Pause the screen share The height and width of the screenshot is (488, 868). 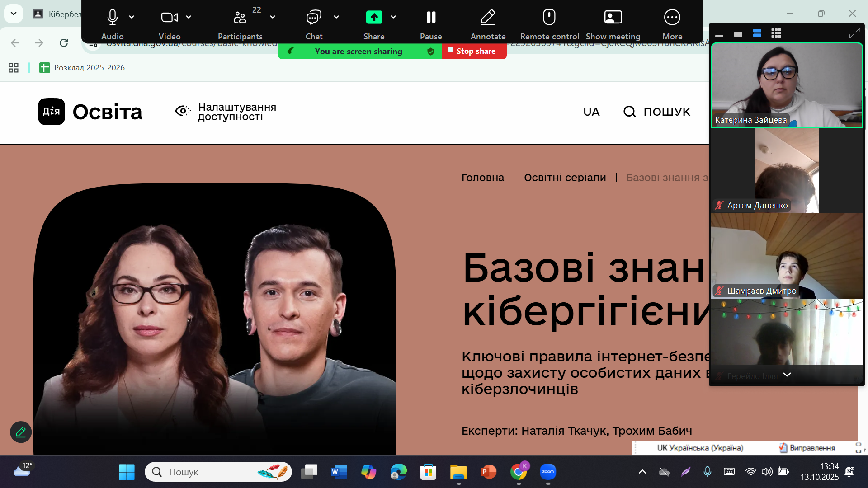coord(431,18)
